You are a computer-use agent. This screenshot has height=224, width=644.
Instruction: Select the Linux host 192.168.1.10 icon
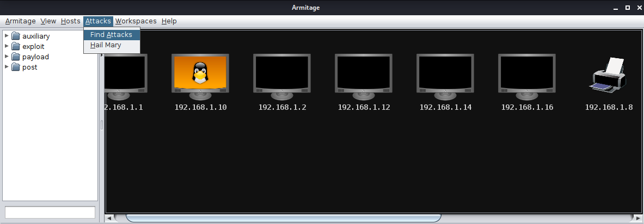200,77
